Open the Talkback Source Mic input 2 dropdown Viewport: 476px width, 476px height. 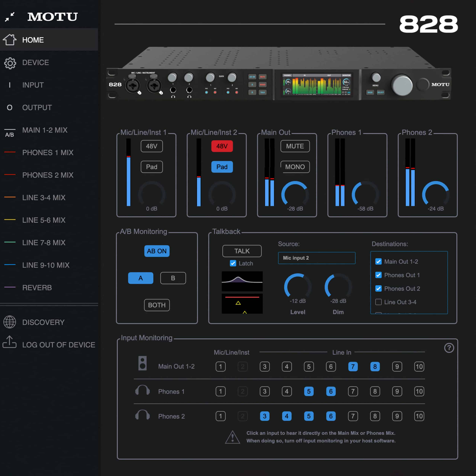pos(317,258)
